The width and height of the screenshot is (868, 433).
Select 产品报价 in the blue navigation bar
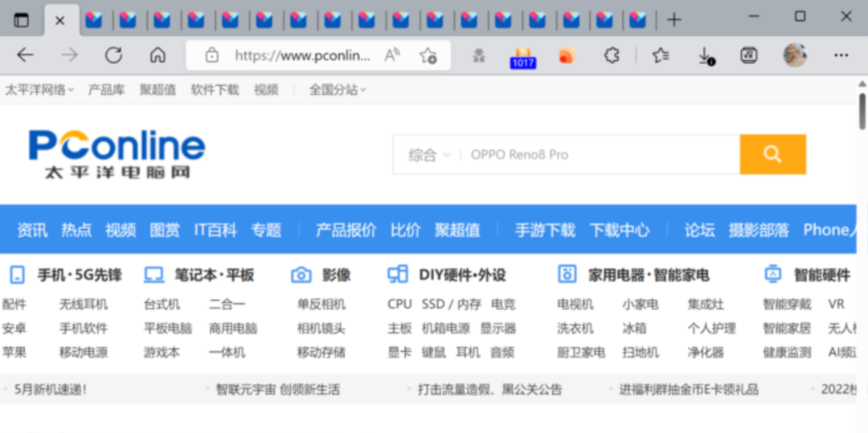[x=346, y=230]
